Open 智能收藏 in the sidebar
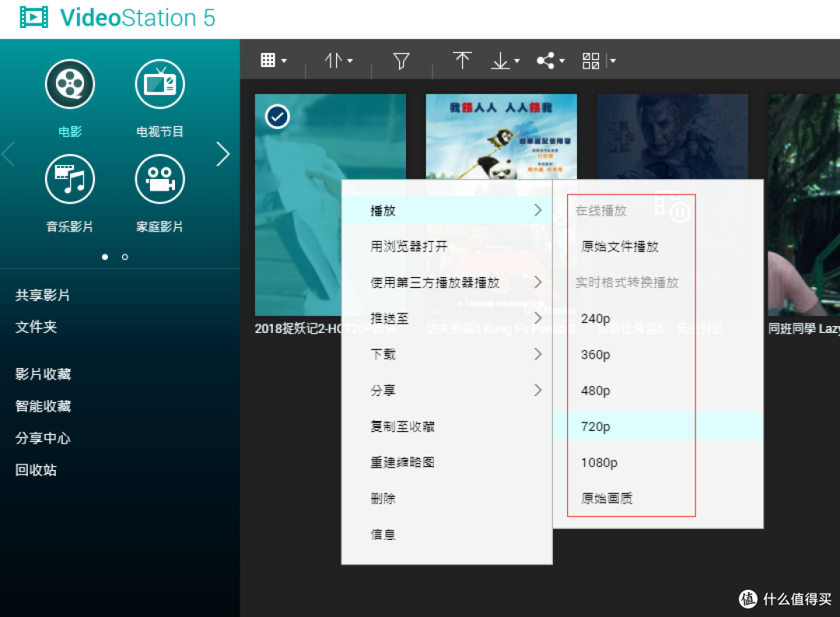Image resolution: width=840 pixels, height=617 pixels. pos(43,406)
